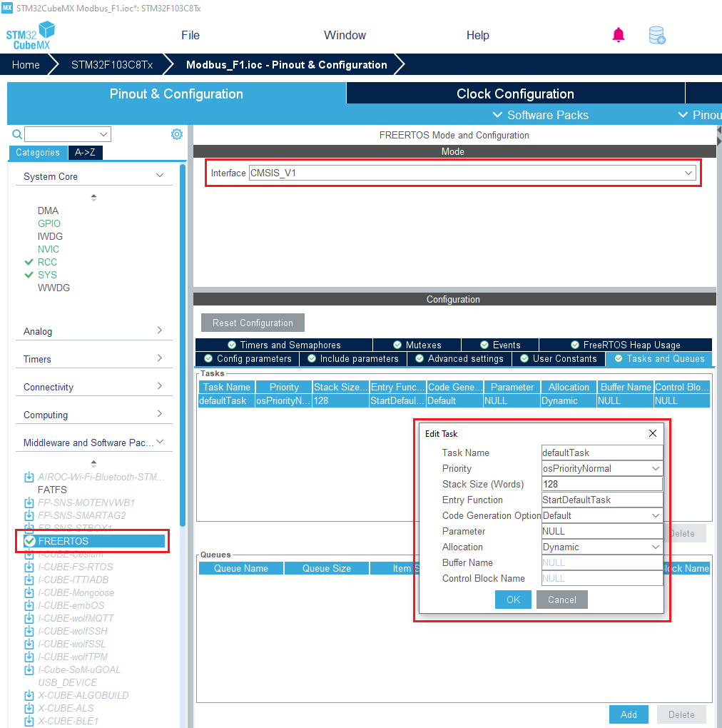
Task: Click download icon beside I-CUBE-wolfMQTT
Action: coord(29,618)
